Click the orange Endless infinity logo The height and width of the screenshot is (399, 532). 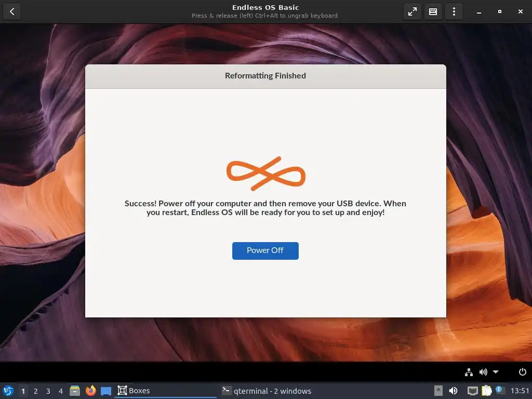266,174
